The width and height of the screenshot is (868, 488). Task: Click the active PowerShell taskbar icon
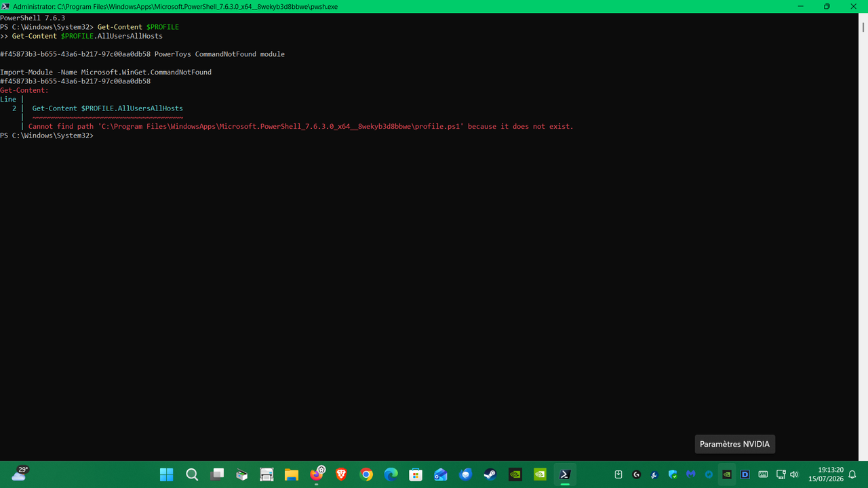[x=565, y=474]
